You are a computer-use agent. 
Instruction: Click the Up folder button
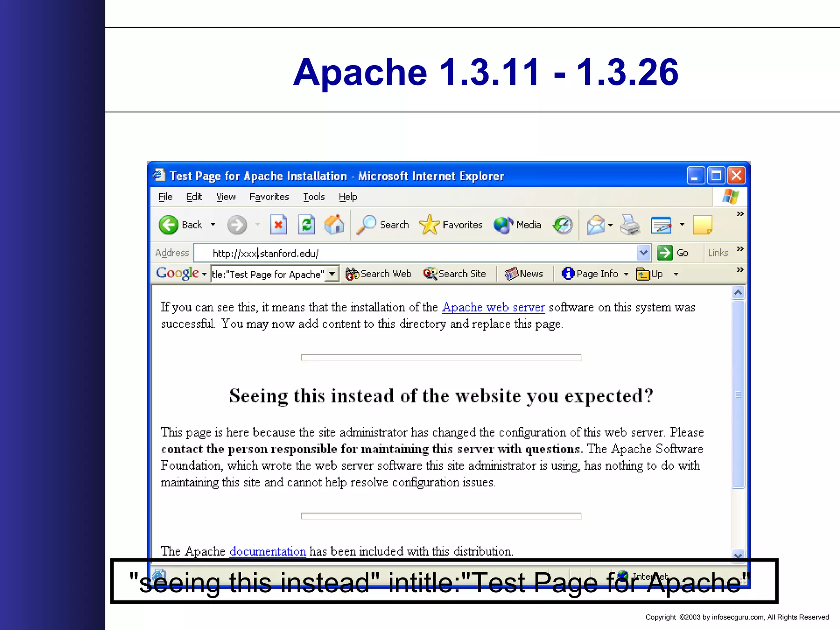click(x=649, y=274)
